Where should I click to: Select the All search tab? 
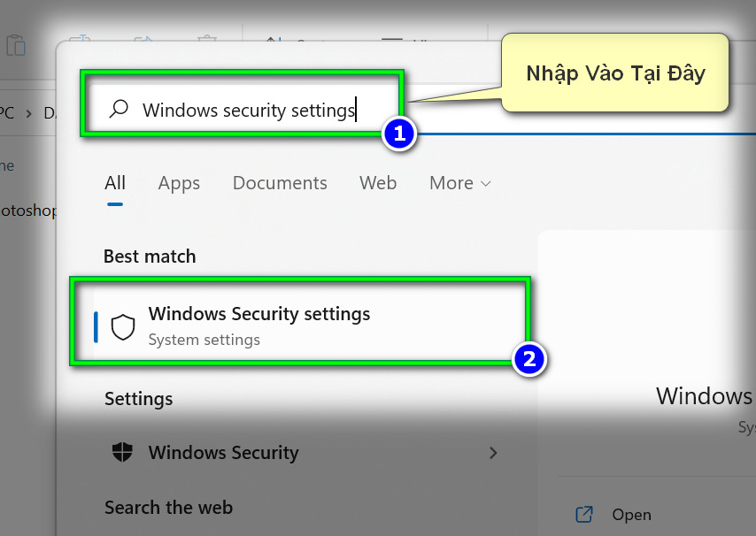tap(115, 183)
